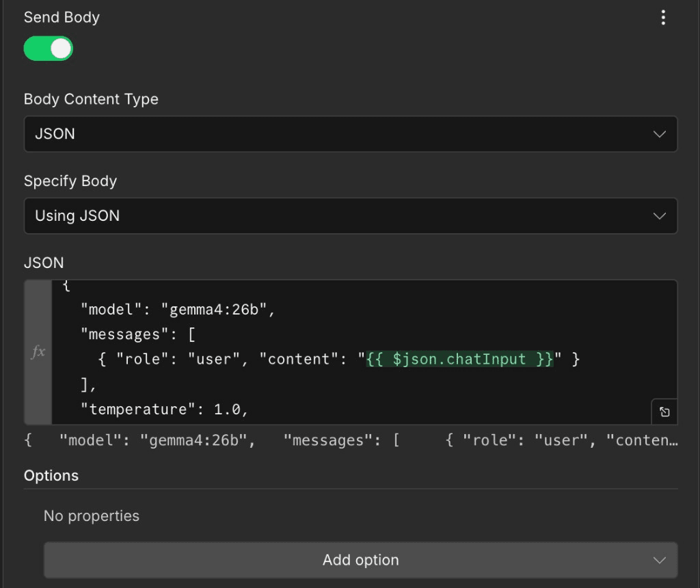The image size is (700, 588).
Task: Click the "model": "gemma4:26b" line in the editor
Action: point(177,310)
